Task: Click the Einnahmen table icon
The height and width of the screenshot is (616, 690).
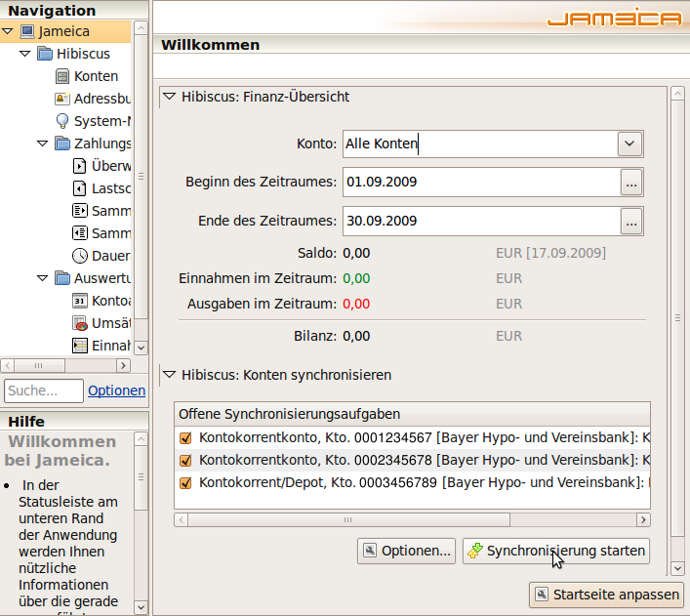Action: point(80,346)
